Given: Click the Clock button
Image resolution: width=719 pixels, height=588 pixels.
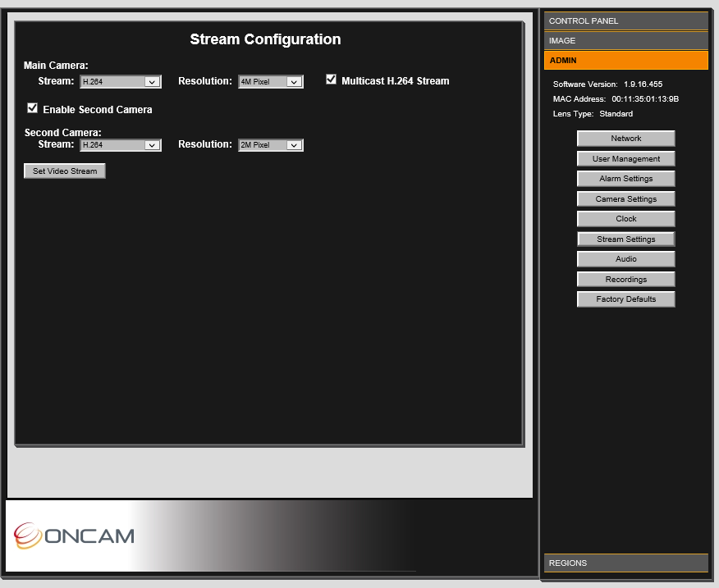Looking at the screenshot, I should pos(626,219).
